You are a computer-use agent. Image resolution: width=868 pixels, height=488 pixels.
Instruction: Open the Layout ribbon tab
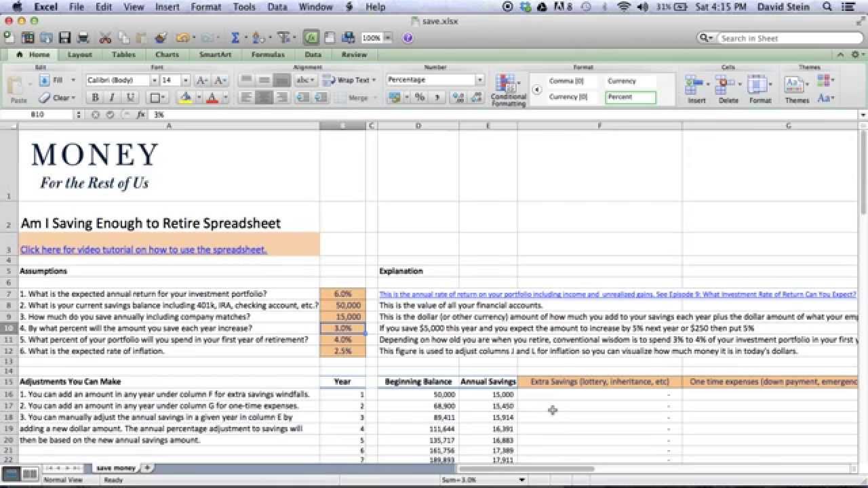pyautogui.click(x=79, y=54)
